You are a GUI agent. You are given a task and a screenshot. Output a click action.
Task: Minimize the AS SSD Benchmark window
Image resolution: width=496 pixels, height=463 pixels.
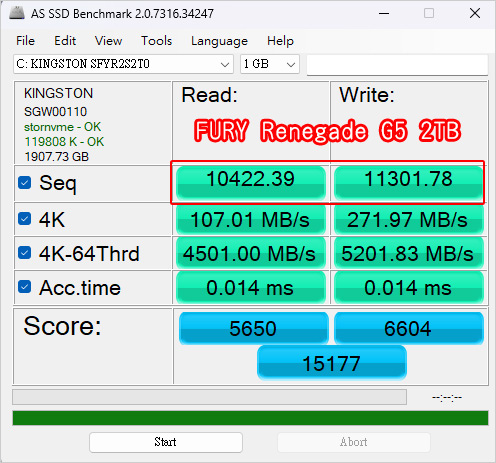pyautogui.click(x=384, y=13)
